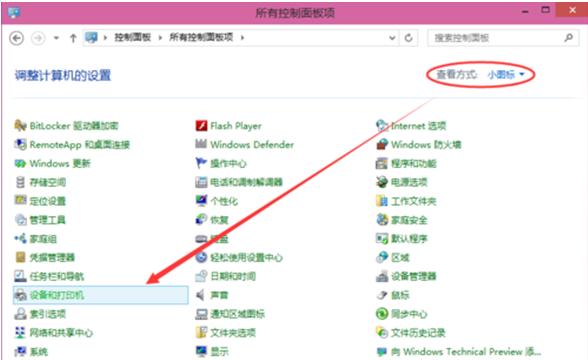Open 电话和调制解调器 icon
The width and height of the screenshot is (588, 360).
point(201,182)
